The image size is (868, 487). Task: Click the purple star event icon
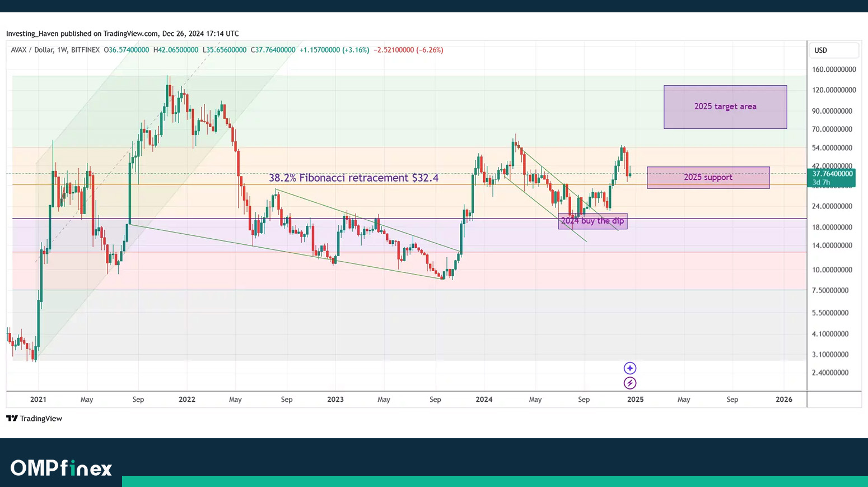click(x=630, y=368)
